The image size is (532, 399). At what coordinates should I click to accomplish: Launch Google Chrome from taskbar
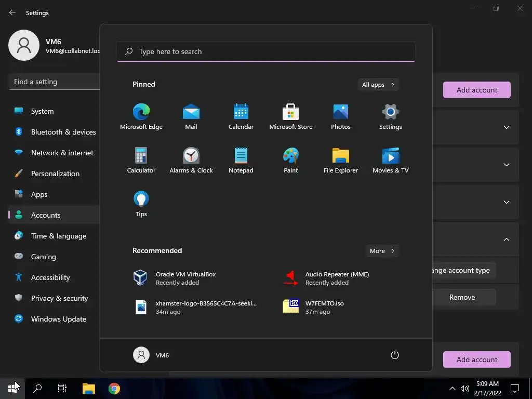pos(114,388)
